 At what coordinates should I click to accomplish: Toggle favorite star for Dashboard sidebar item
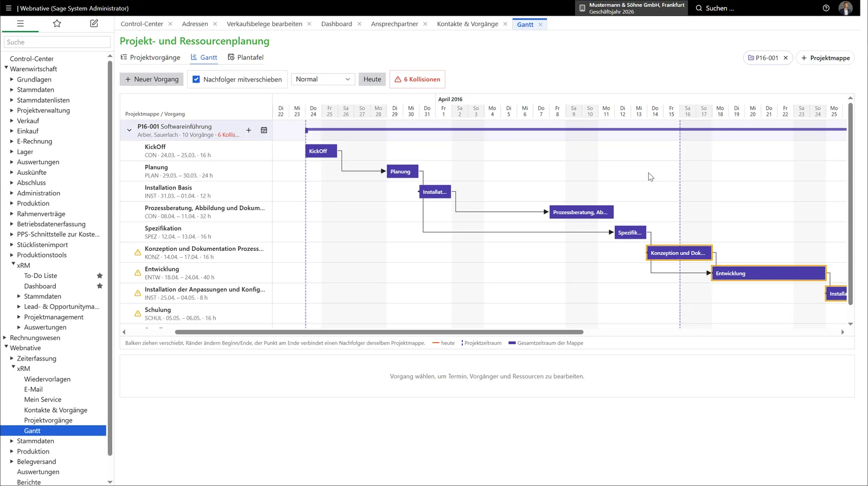100,286
